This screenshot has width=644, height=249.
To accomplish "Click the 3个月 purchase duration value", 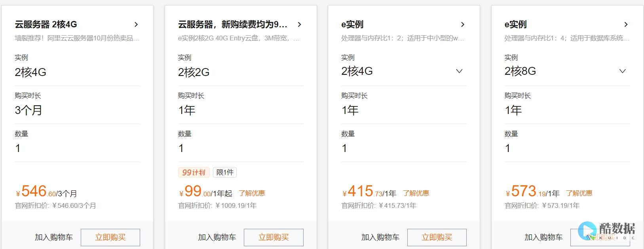I will pos(28,110).
